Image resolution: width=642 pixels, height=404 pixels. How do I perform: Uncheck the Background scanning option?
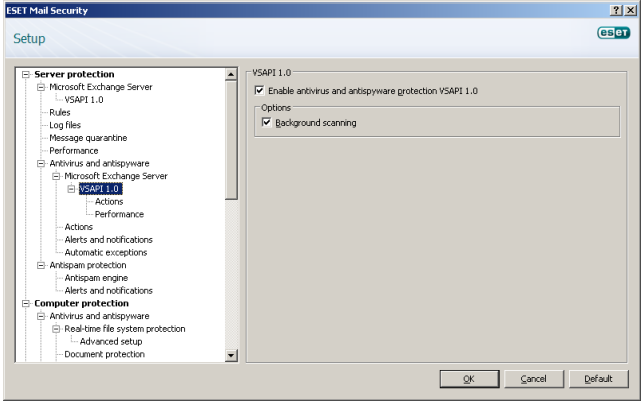[267, 123]
